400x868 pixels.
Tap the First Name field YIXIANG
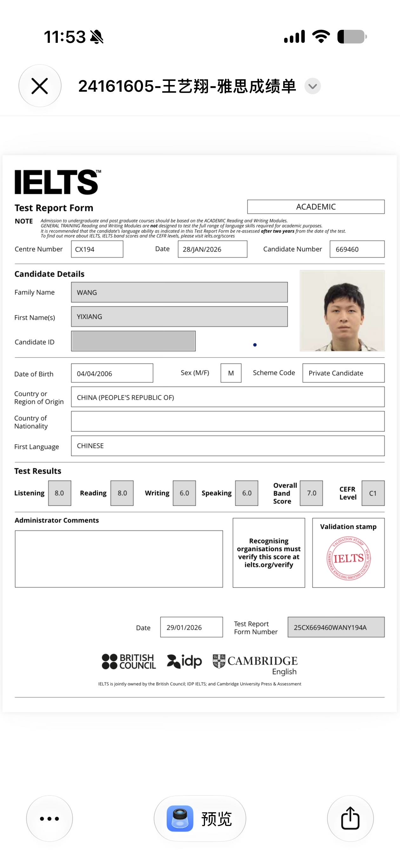pos(179,316)
